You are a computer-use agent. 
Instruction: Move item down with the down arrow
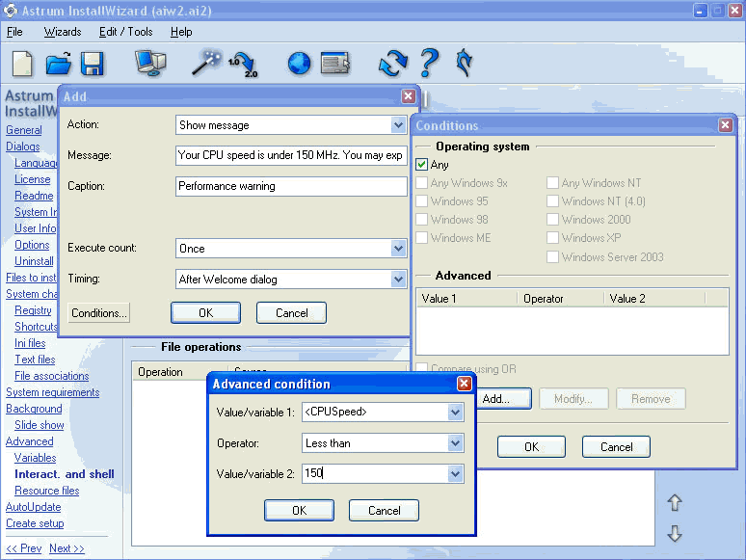[x=675, y=533]
